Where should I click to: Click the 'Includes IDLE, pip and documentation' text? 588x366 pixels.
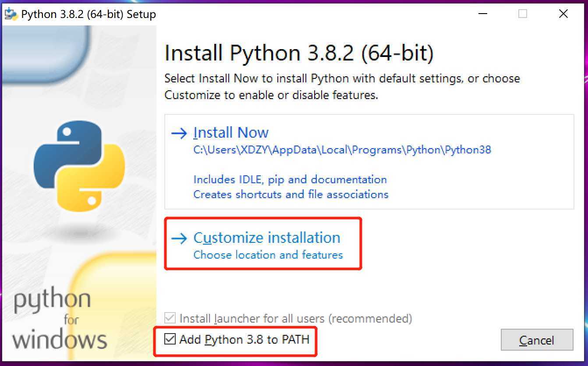pos(290,179)
